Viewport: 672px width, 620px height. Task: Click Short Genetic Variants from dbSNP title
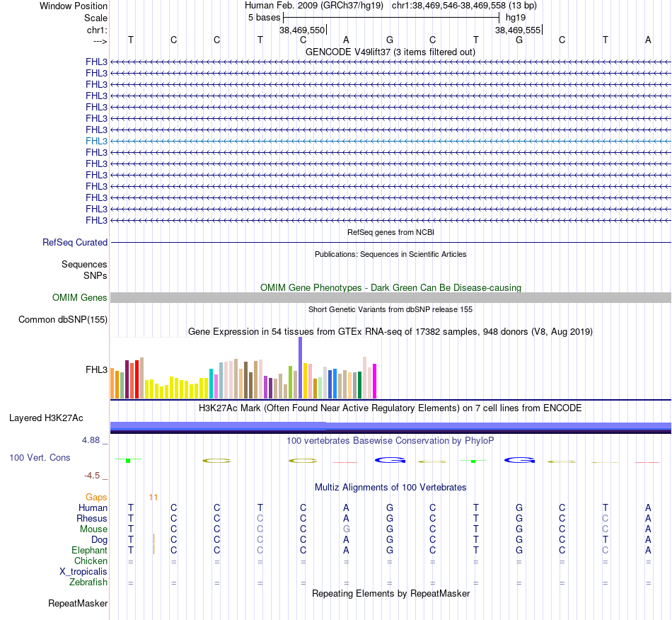[390, 309]
